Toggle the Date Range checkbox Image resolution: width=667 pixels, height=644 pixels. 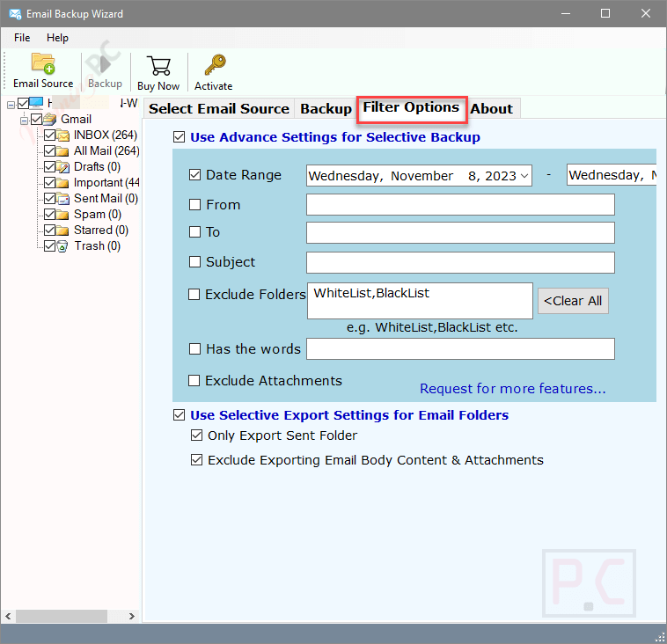click(194, 175)
